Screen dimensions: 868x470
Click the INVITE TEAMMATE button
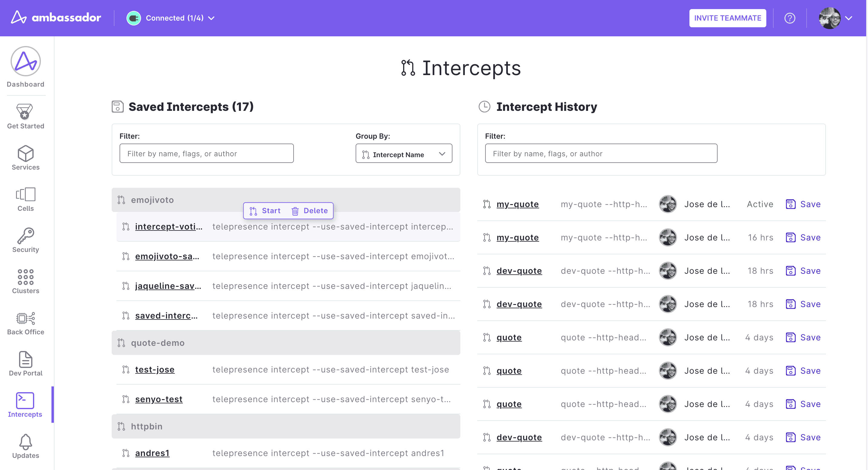coord(728,18)
